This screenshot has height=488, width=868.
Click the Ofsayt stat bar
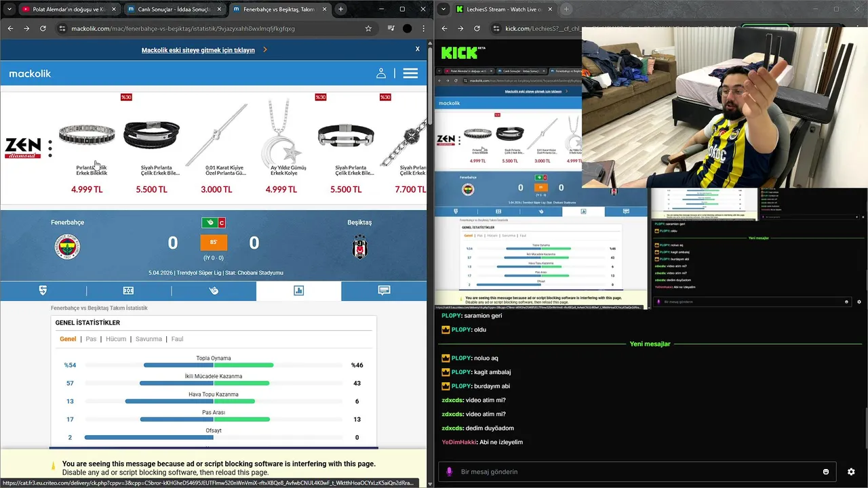tap(214, 437)
